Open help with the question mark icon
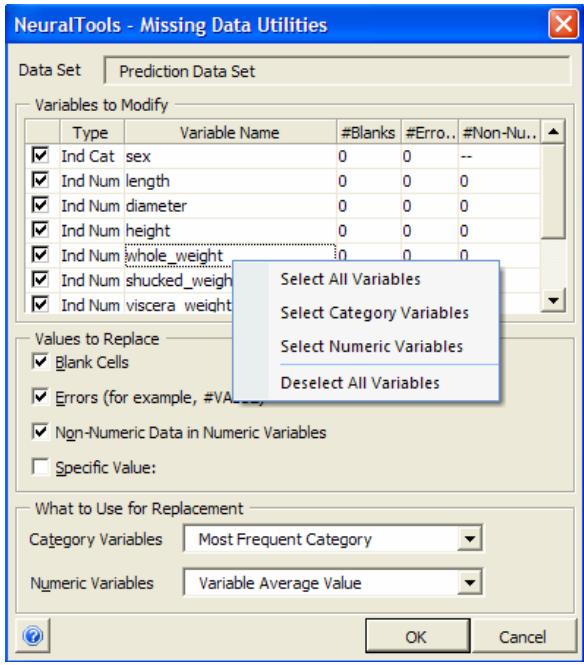This screenshot has height=665, width=584. [x=33, y=635]
